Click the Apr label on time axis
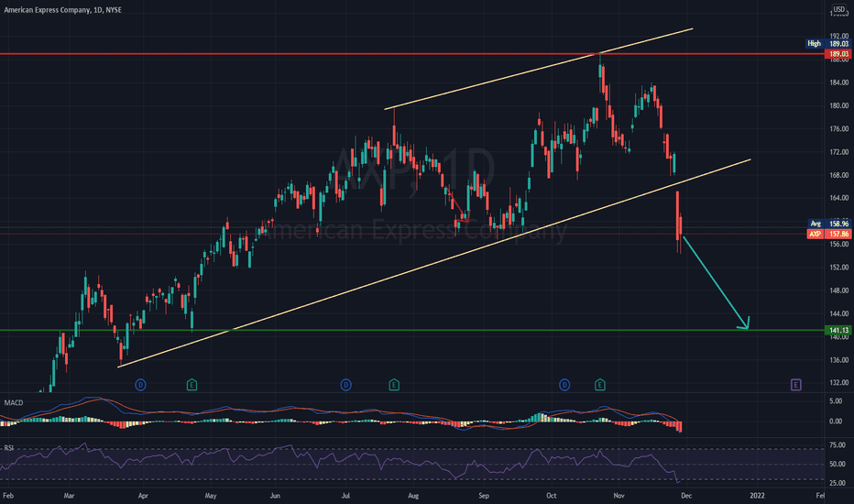 pyautogui.click(x=143, y=496)
